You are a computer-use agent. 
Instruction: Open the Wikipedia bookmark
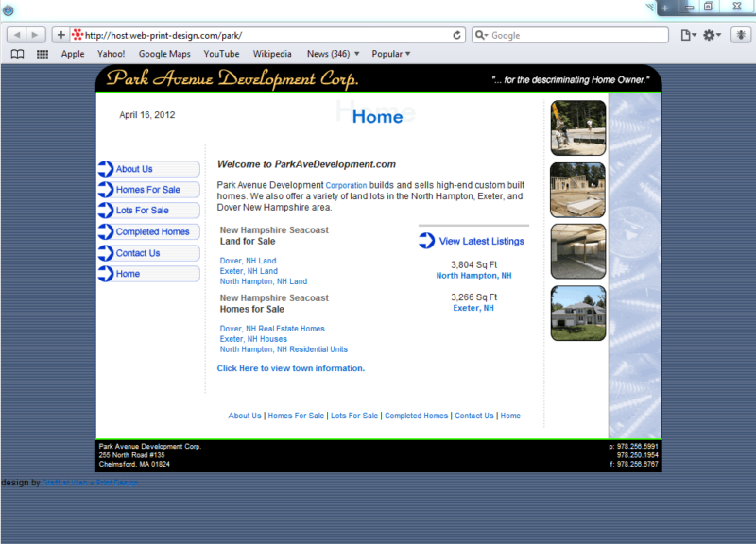[272, 54]
